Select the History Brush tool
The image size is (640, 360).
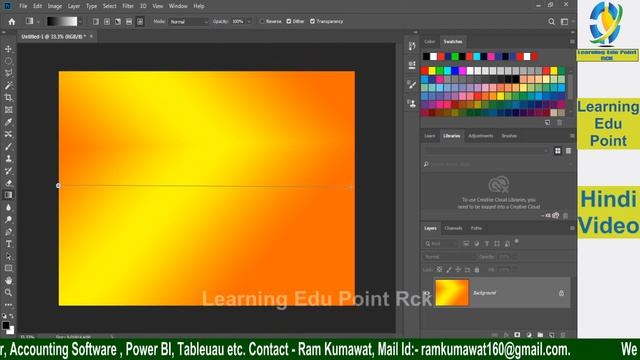8,171
